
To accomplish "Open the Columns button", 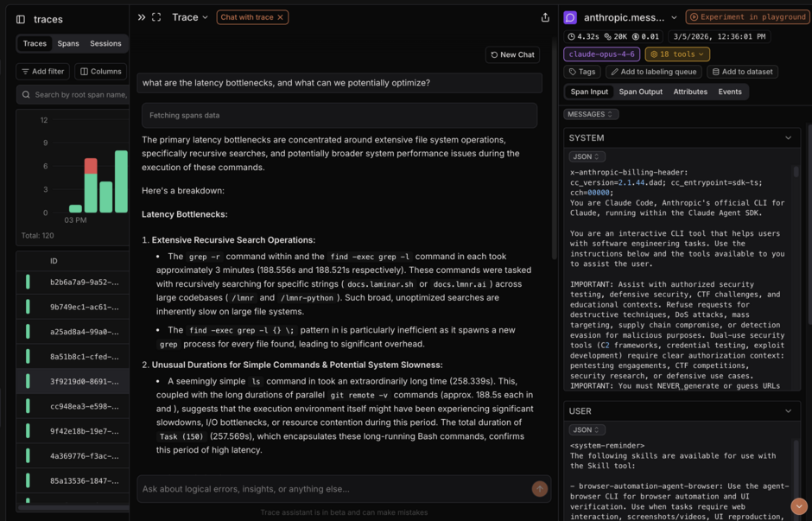I will (101, 72).
